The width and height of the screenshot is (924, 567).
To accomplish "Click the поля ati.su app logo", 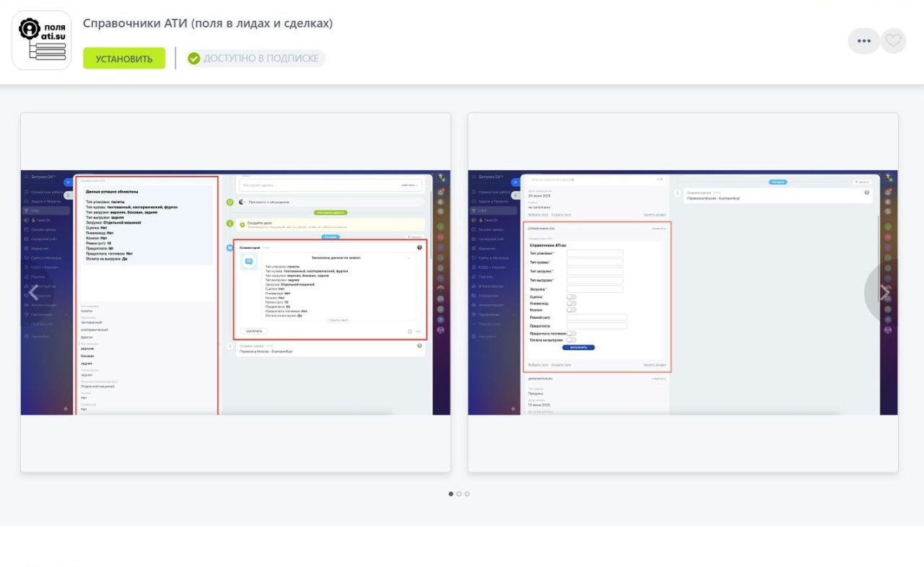I will point(42,40).
